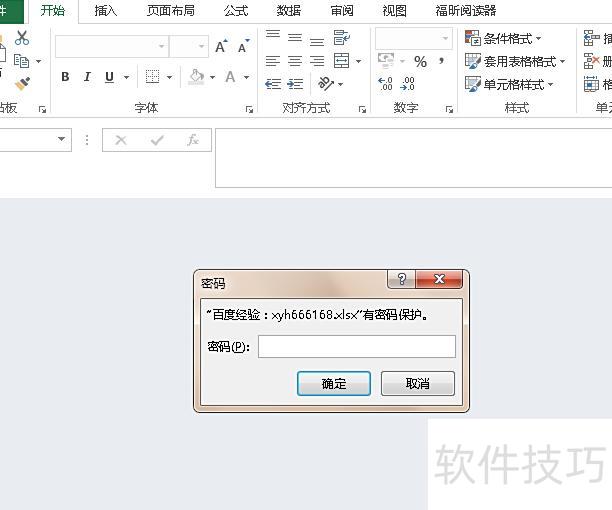Open the font name dropdown

(x=161, y=46)
